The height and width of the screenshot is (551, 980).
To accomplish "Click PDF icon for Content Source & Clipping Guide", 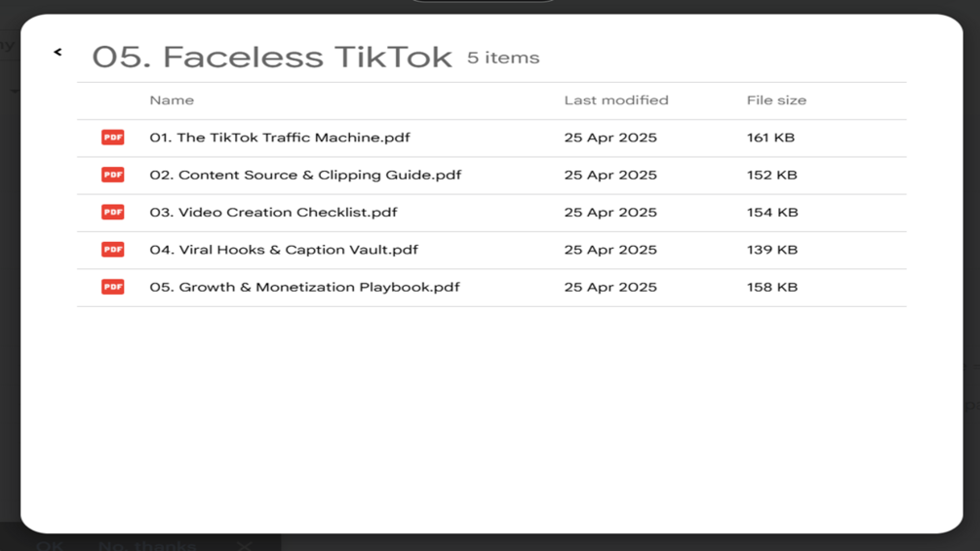I will point(113,175).
